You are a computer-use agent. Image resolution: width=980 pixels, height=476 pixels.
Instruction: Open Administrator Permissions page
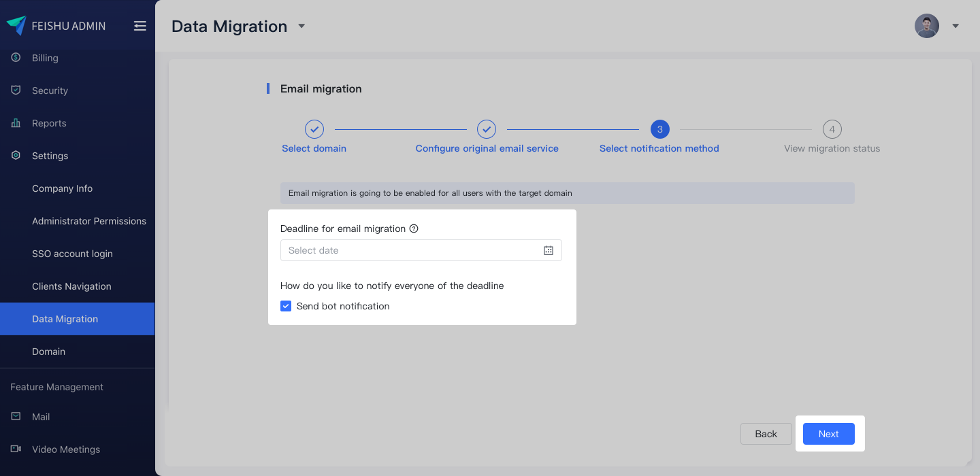78,221
